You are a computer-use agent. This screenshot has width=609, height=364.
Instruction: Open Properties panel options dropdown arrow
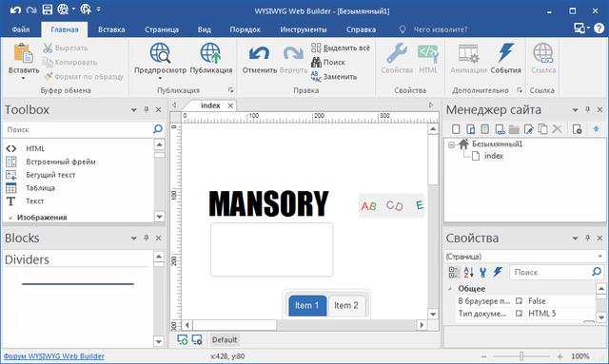[575, 238]
